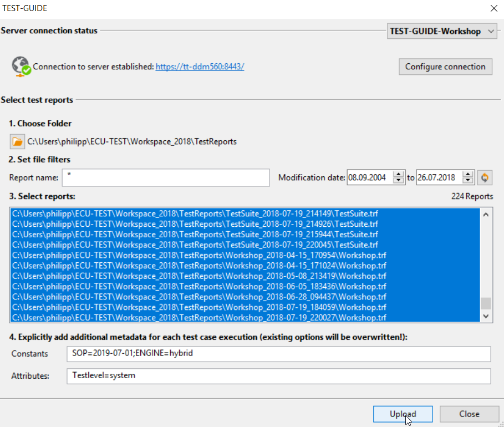This screenshot has height=427, width=504.
Task: Click the refresh date filter icon
Action: (x=485, y=178)
